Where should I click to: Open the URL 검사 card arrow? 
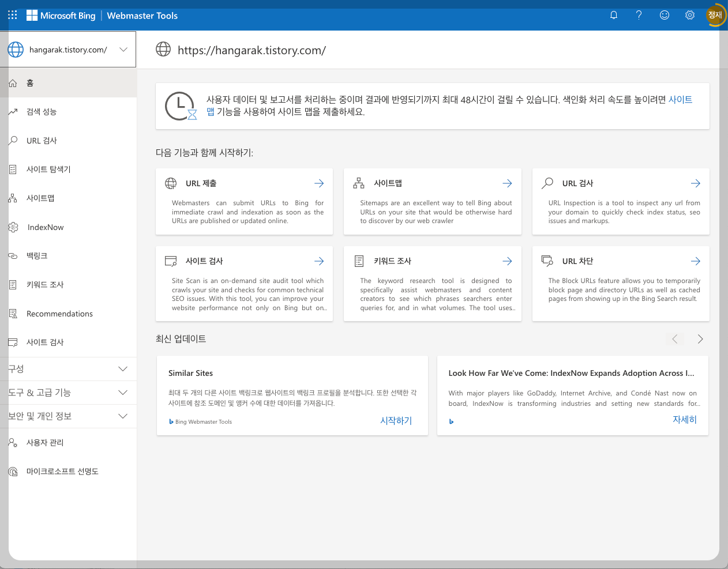pyautogui.click(x=696, y=183)
